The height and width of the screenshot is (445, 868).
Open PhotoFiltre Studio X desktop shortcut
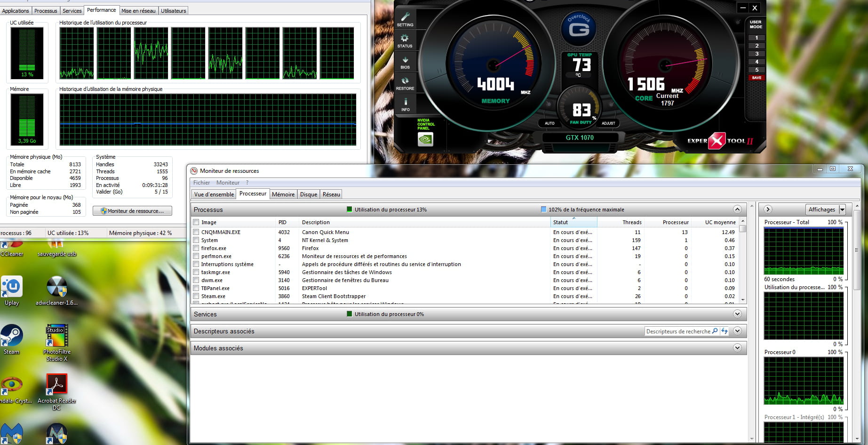tap(57, 343)
